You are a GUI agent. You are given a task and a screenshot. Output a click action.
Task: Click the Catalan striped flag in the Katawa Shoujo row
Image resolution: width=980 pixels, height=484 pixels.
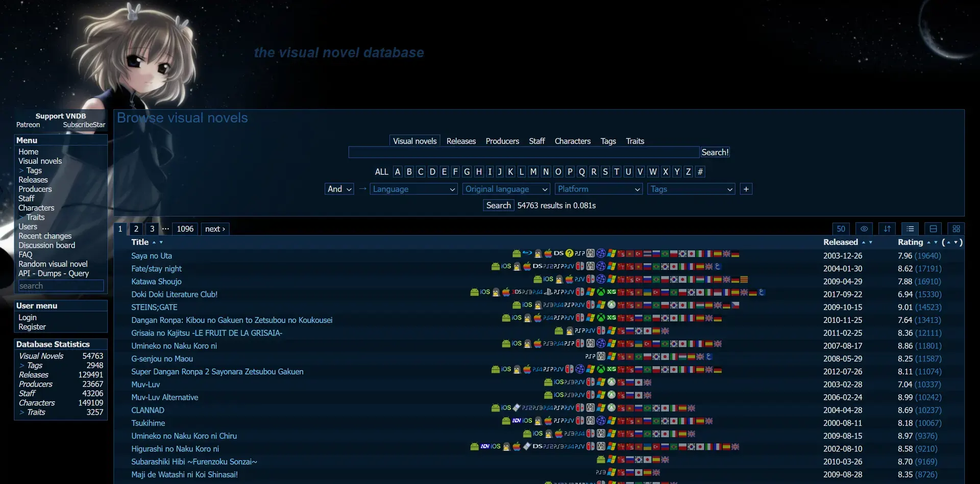coord(744,279)
